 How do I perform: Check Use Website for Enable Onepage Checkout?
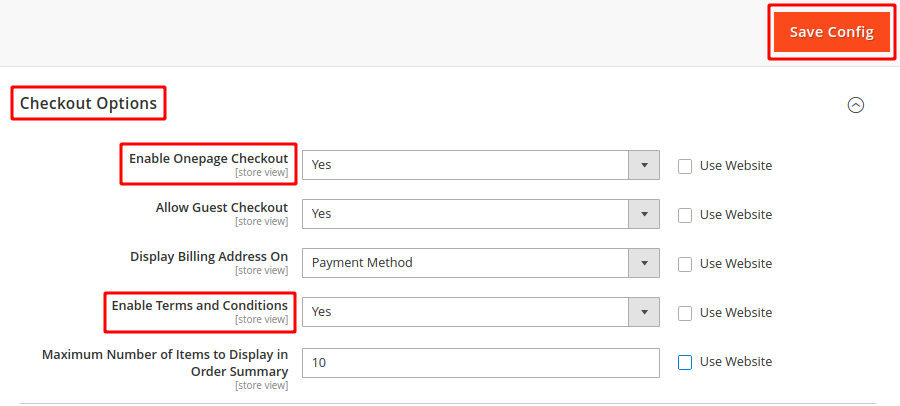pos(685,167)
